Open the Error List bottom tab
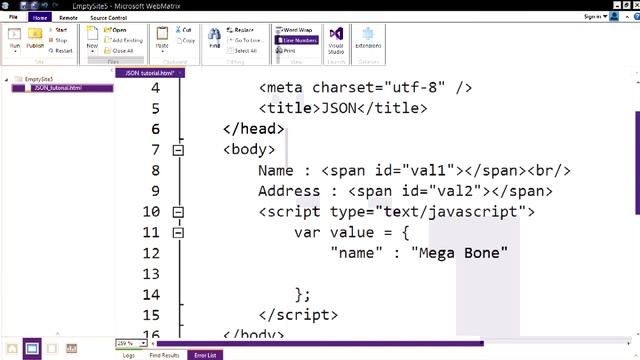 [205, 355]
